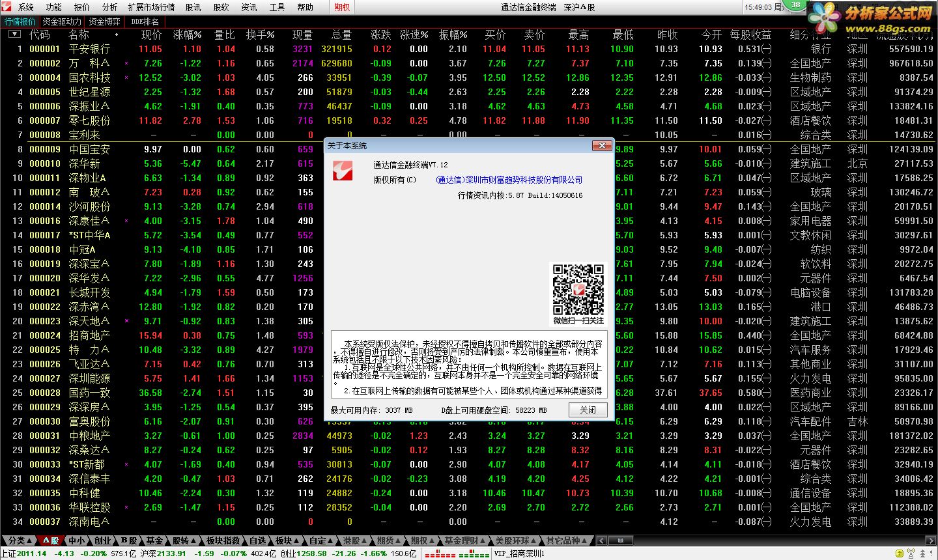Open the Shenzhen Fortune Trend company link

tap(509, 180)
